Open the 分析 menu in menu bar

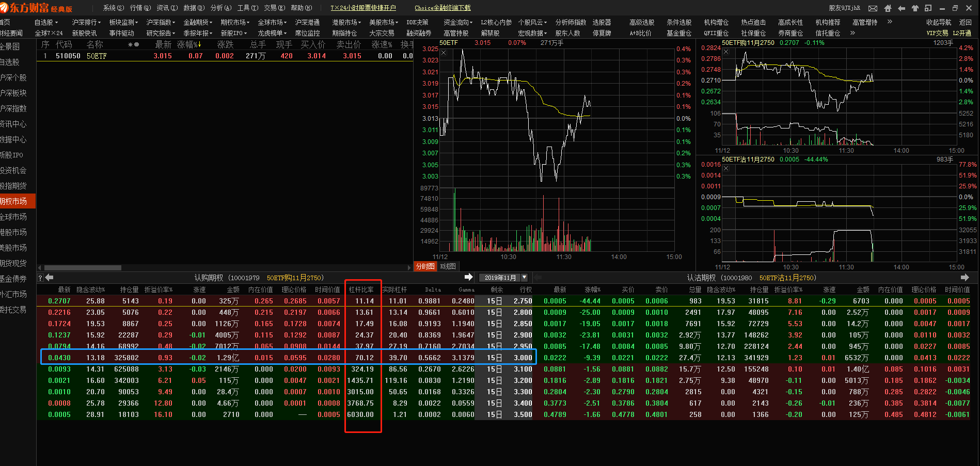[x=220, y=8]
